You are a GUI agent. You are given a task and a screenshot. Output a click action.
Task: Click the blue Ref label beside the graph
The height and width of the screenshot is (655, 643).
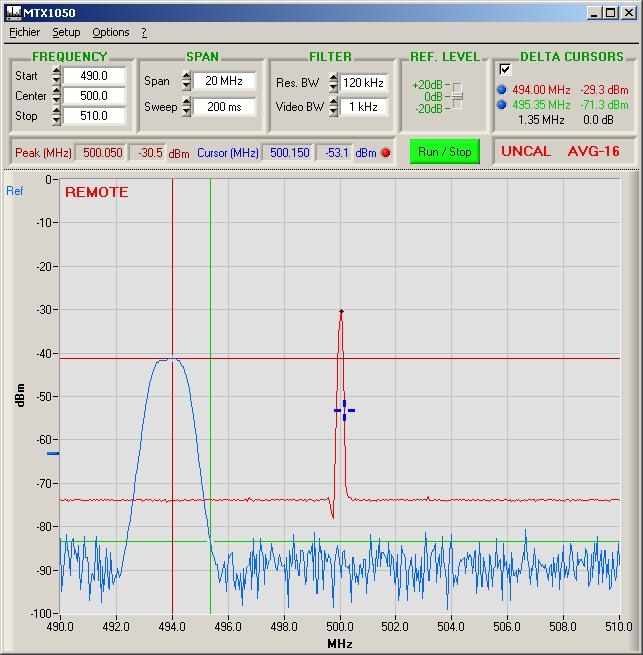(15, 191)
